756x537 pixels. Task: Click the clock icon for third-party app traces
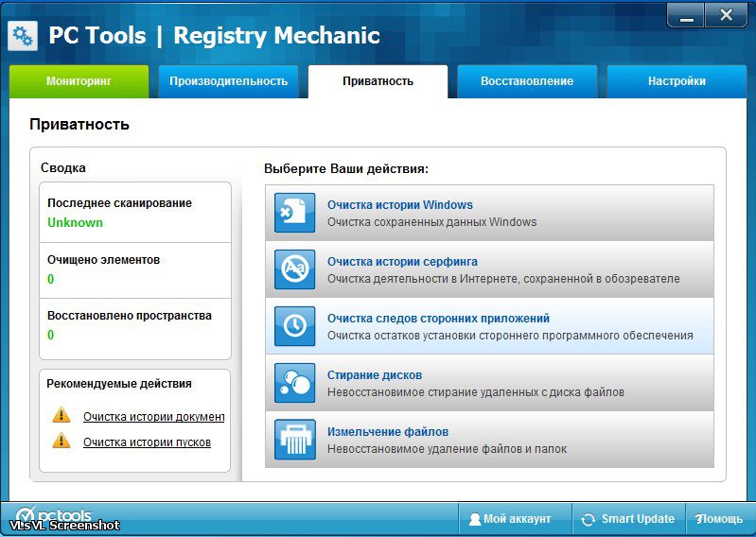294,326
